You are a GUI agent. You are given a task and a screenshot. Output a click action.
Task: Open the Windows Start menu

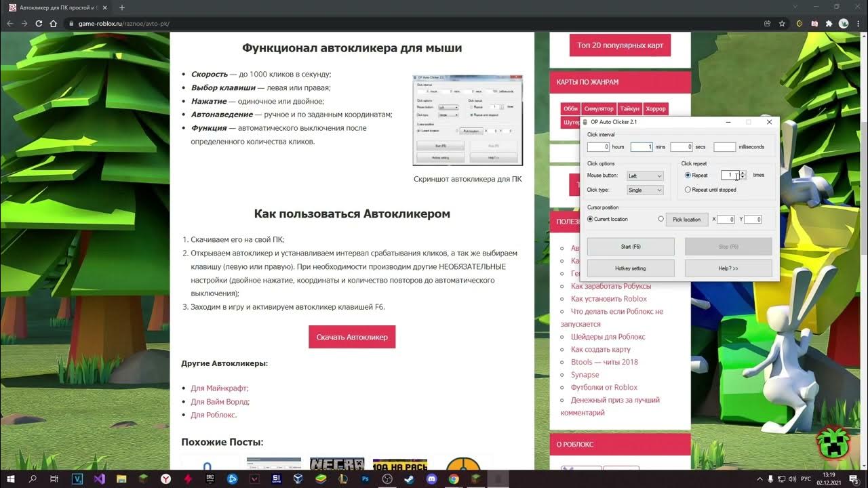click(12, 479)
